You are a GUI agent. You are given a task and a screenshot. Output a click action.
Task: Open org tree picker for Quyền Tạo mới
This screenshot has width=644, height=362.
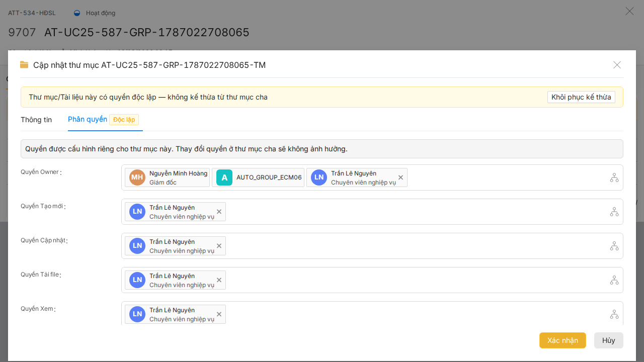tap(614, 212)
